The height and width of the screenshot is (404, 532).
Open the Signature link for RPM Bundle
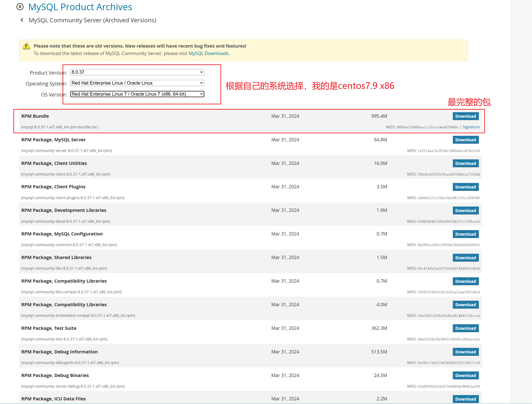[471, 127]
